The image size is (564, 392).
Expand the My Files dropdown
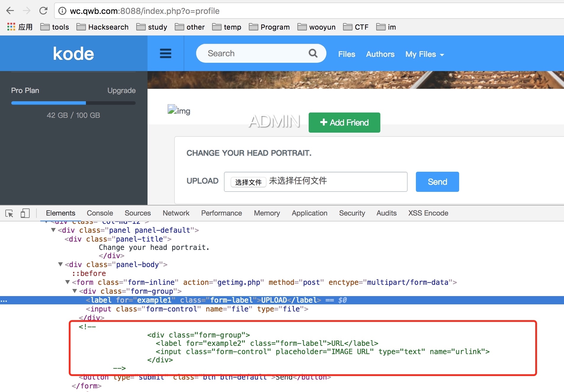coord(424,54)
